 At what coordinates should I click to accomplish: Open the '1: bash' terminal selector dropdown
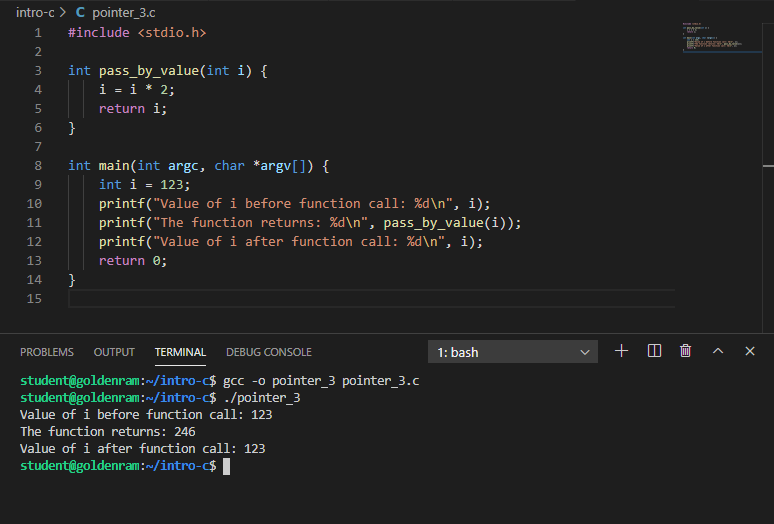pos(512,352)
